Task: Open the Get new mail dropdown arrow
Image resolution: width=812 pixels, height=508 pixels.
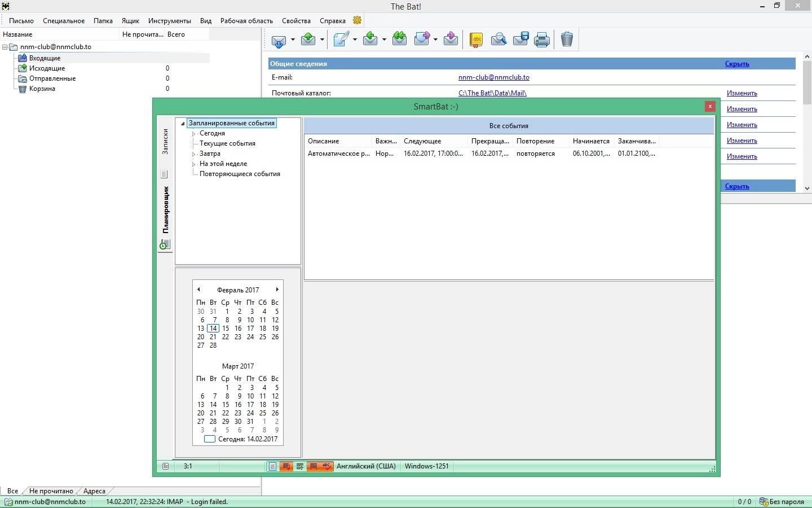Action: click(293, 40)
